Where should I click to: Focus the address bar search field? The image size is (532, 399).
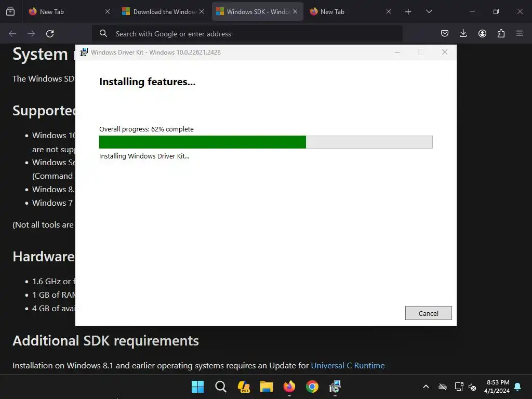pyautogui.click(x=247, y=34)
